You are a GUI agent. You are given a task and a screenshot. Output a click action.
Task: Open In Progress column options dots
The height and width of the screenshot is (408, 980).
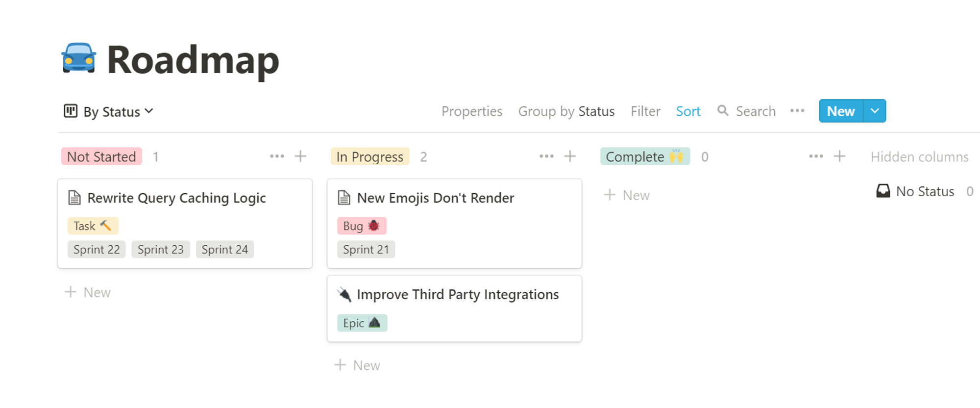[546, 156]
